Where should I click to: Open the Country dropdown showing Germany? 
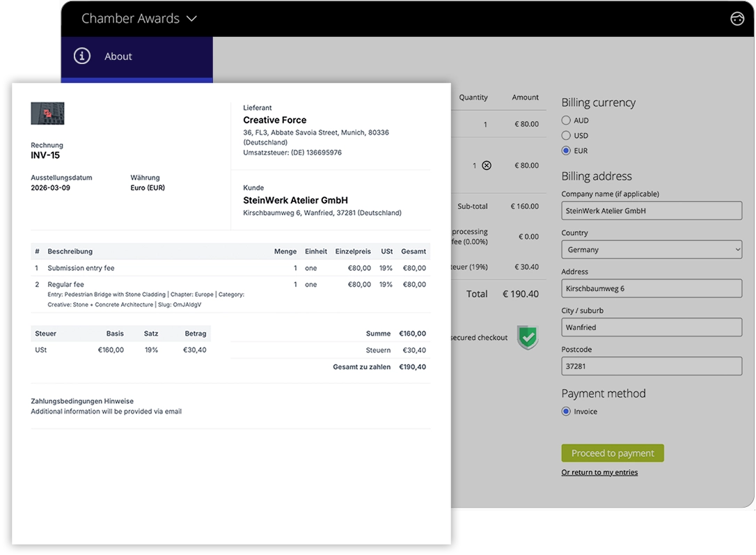(x=651, y=249)
